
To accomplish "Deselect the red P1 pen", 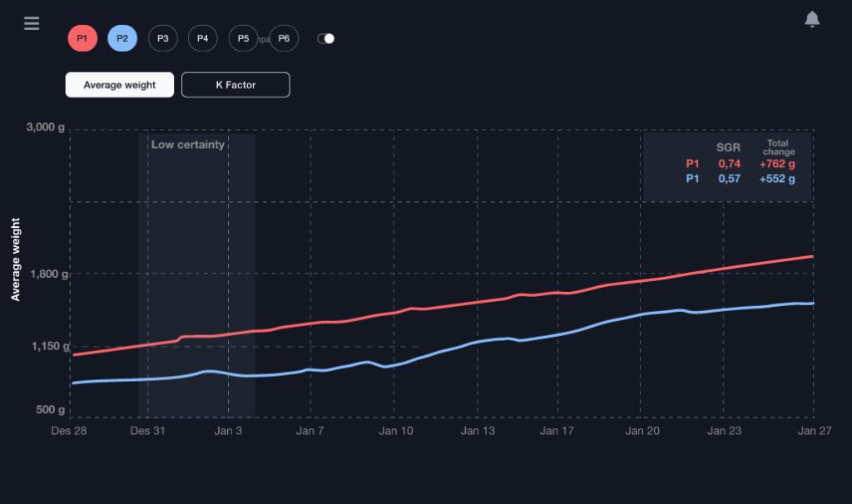I will click(82, 38).
